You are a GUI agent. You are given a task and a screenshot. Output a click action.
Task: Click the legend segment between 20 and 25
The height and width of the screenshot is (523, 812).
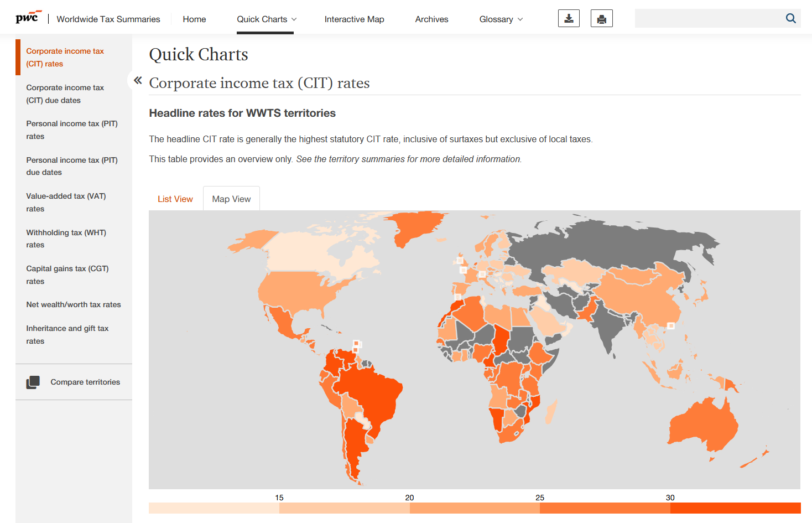(x=475, y=508)
